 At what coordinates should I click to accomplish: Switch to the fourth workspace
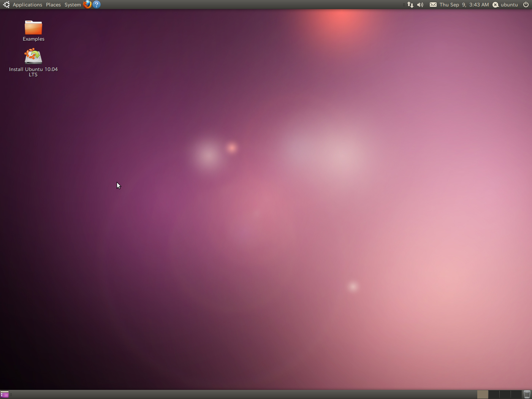(x=516, y=394)
